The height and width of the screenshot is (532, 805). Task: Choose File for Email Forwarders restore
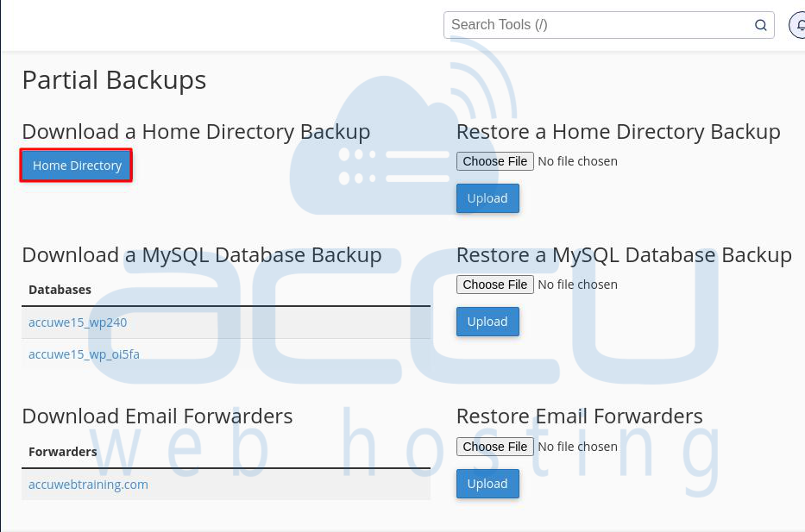coord(495,447)
